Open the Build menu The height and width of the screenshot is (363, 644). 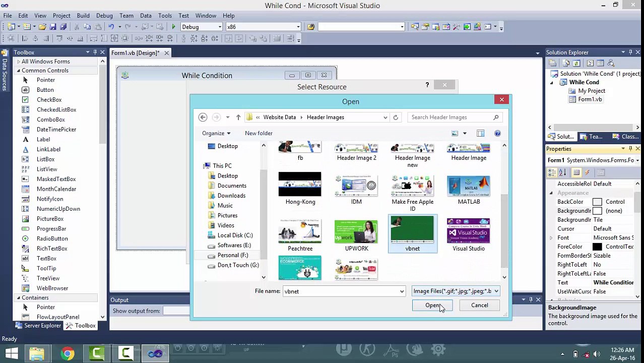[83, 16]
